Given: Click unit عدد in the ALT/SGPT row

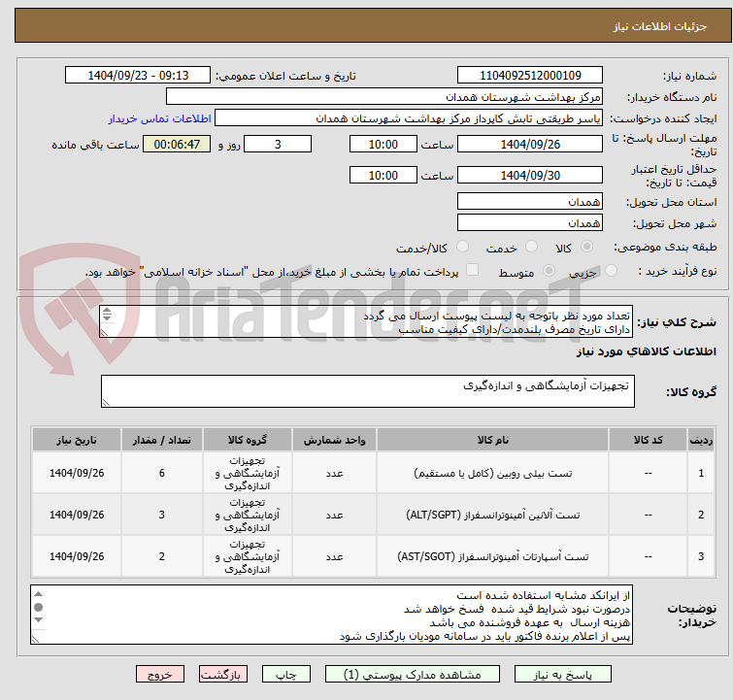Looking at the screenshot, I should [334, 515].
